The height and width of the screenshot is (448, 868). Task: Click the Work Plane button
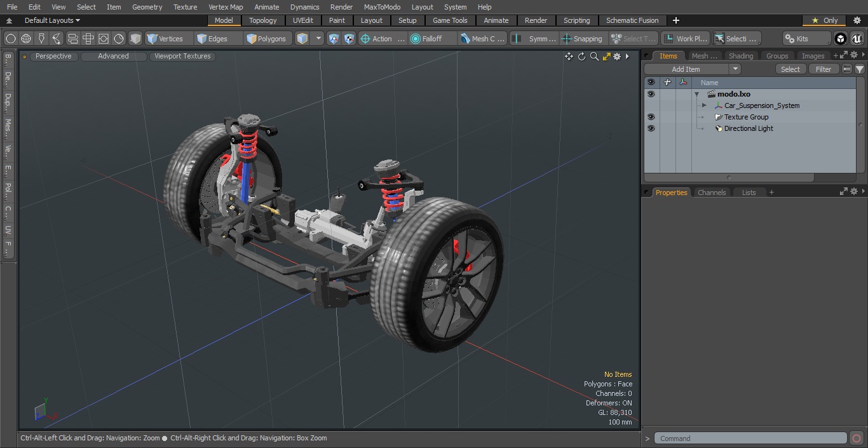click(685, 39)
